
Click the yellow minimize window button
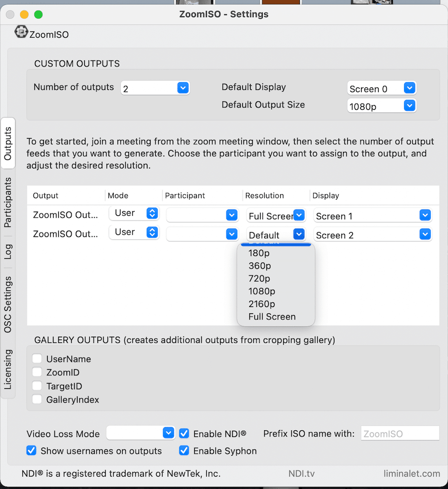tap(24, 14)
